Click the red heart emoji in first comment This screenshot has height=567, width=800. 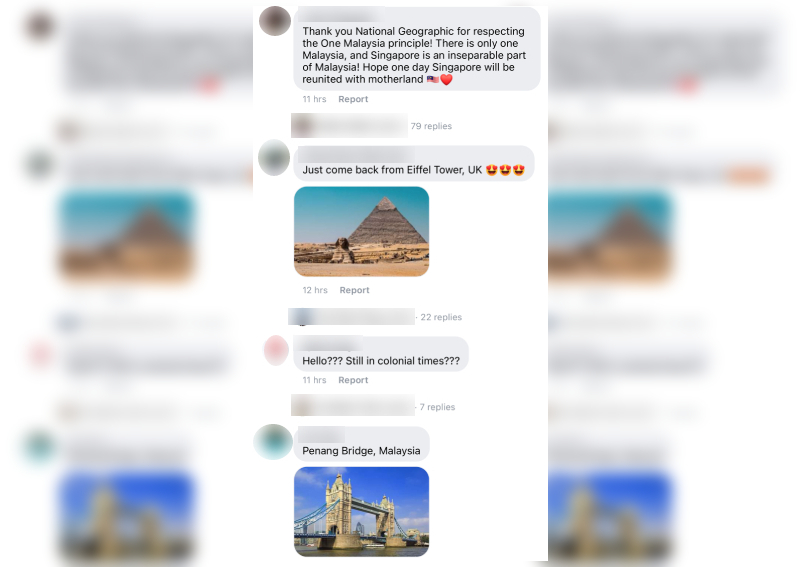446,80
